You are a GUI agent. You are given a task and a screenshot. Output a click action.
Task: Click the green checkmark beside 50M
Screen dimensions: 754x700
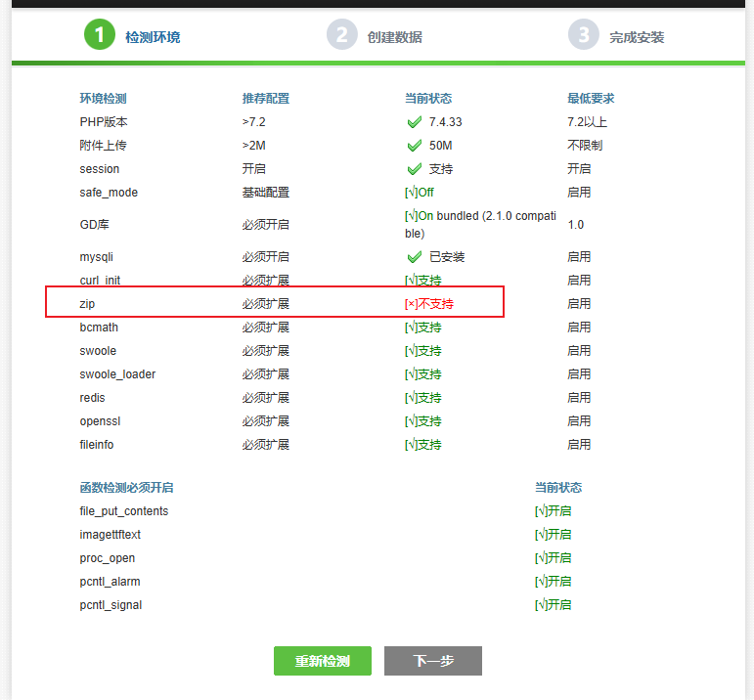pos(414,146)
